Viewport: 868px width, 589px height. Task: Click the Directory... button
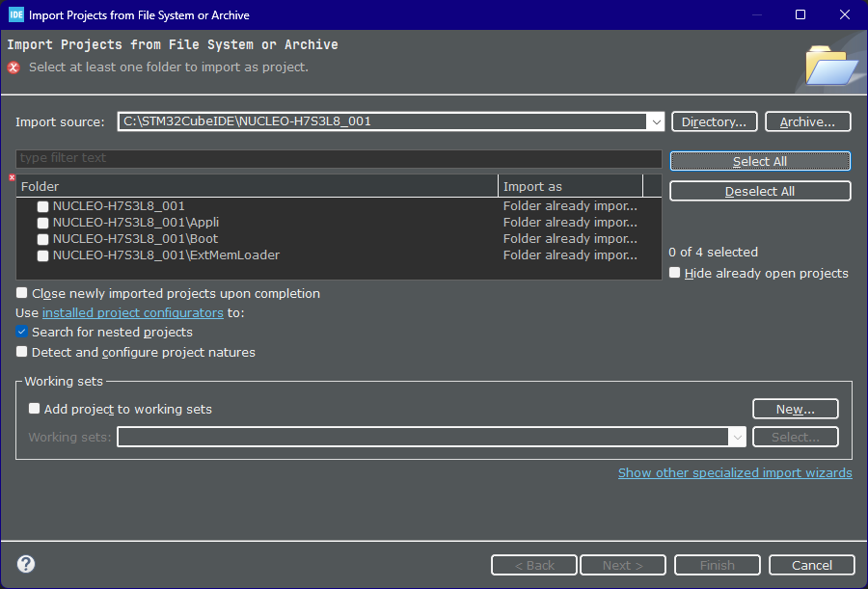(714, 121)
